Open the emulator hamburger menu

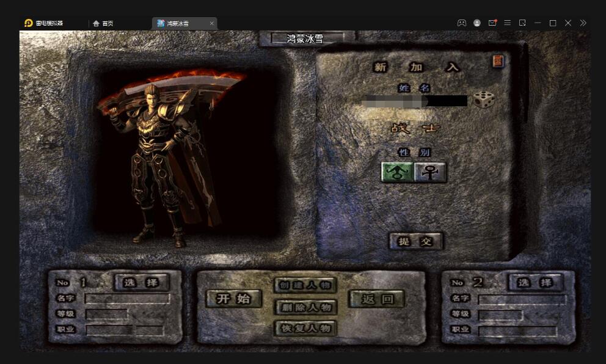(x=508, y=23)
